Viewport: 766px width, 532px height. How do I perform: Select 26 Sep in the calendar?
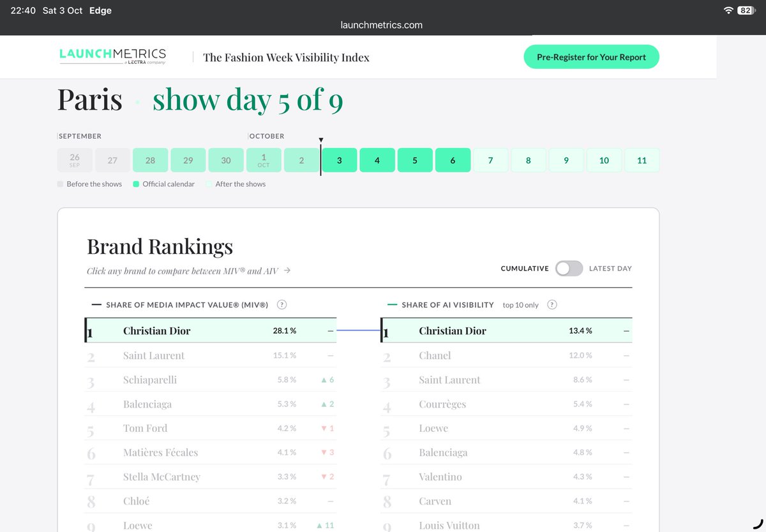[x=75, y=160]
